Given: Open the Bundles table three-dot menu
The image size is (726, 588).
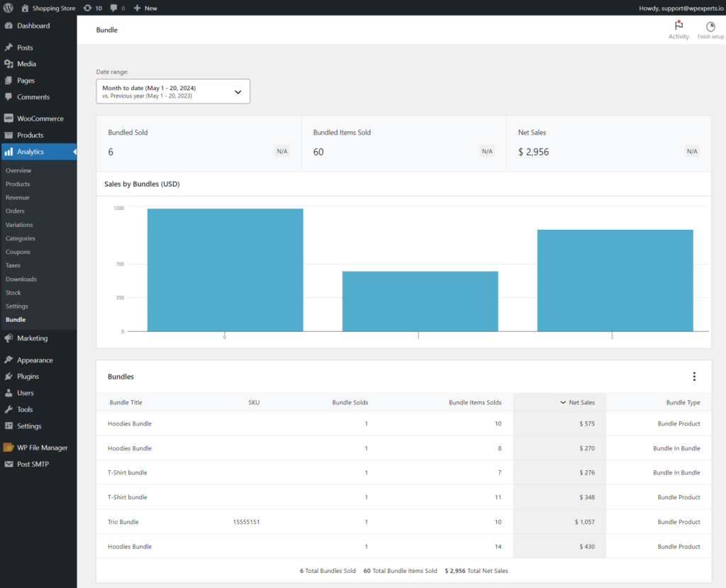Looking at the screenshot, I should [693, 376].
